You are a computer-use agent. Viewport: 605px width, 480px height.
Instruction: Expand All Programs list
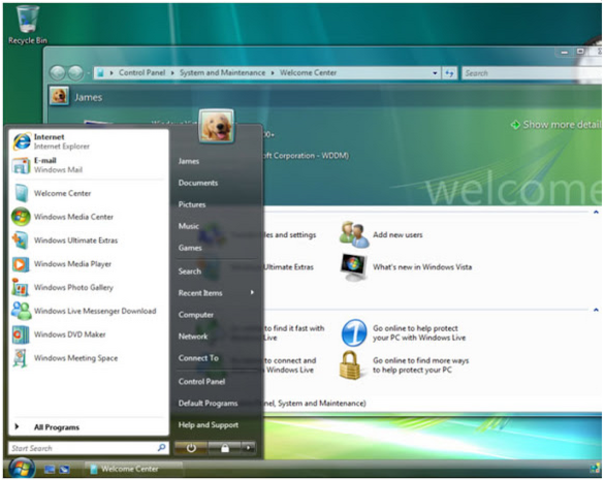(89, 427)
